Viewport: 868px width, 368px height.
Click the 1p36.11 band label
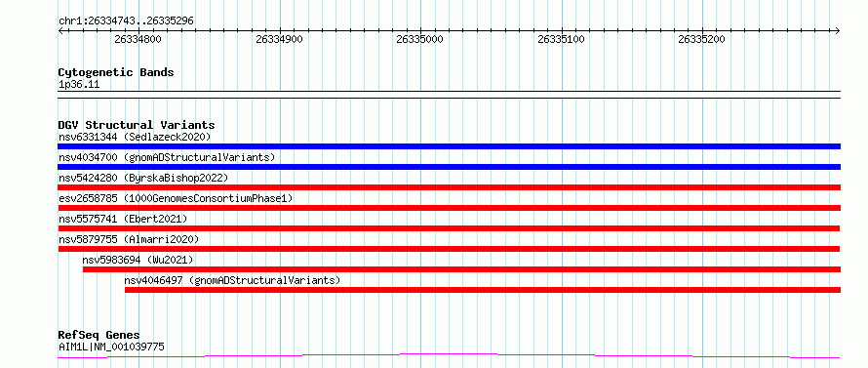pos(79,85)
